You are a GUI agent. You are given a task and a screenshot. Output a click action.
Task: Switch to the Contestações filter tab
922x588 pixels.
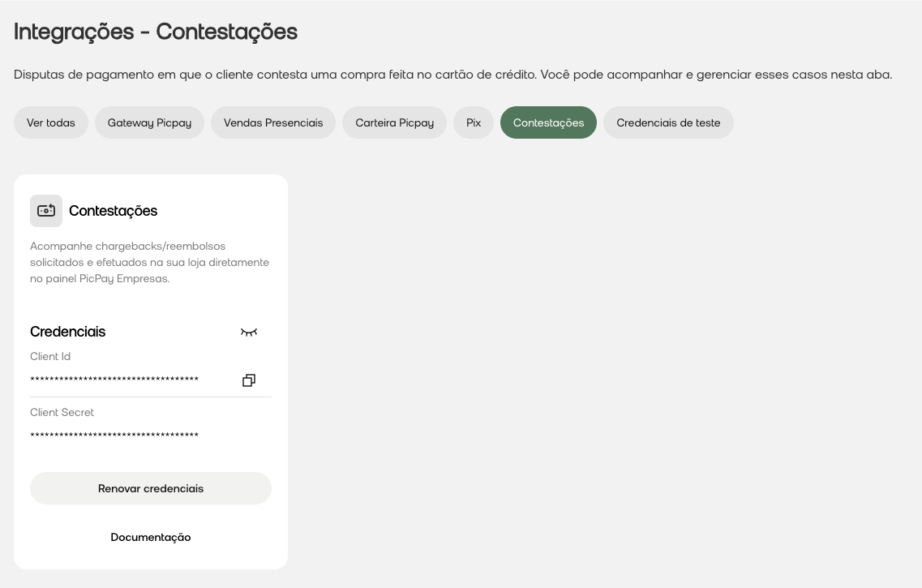tap(548, 122)
